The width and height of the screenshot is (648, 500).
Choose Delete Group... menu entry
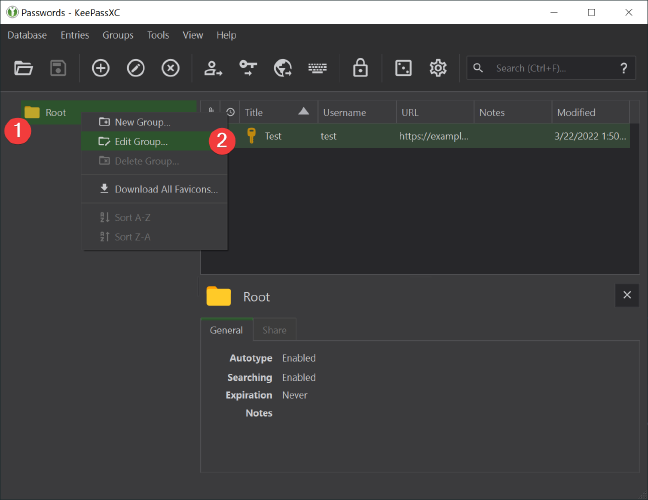coord(155,161)
